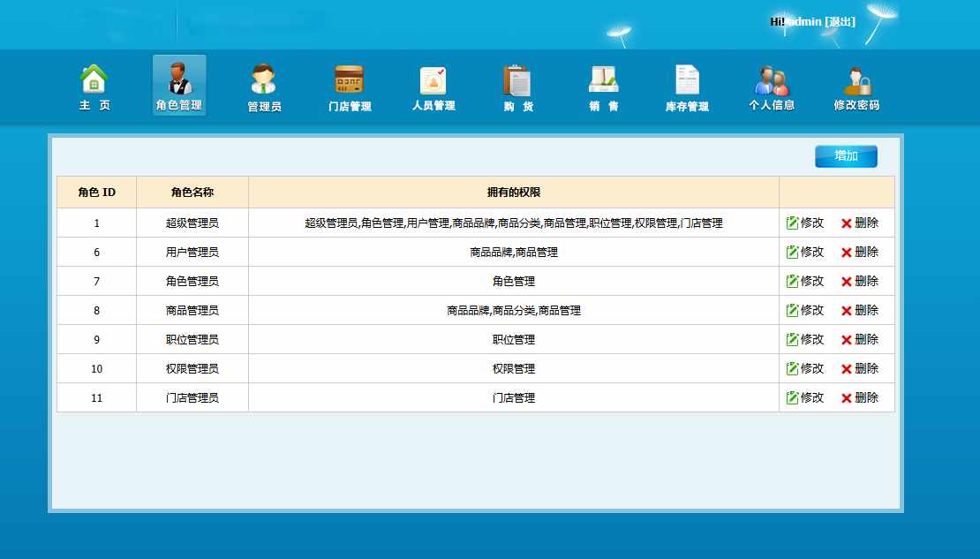Delete the 职位管理员 role
980x559 pixels.
pos(860,340)
